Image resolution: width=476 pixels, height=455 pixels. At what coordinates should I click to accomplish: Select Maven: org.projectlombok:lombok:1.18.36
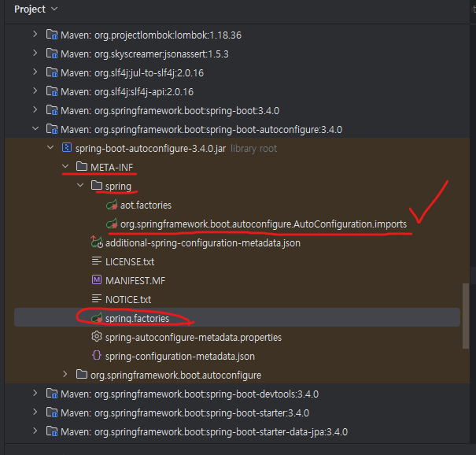(x=151, y=35)
